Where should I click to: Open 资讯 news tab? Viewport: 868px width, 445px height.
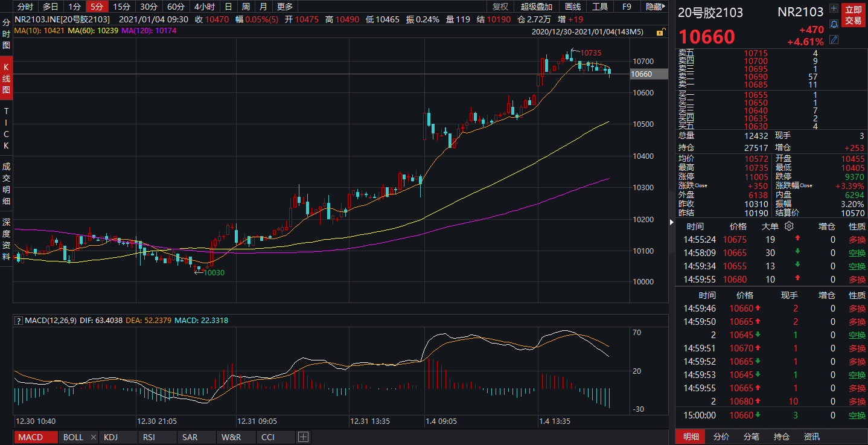coord(812,437)
